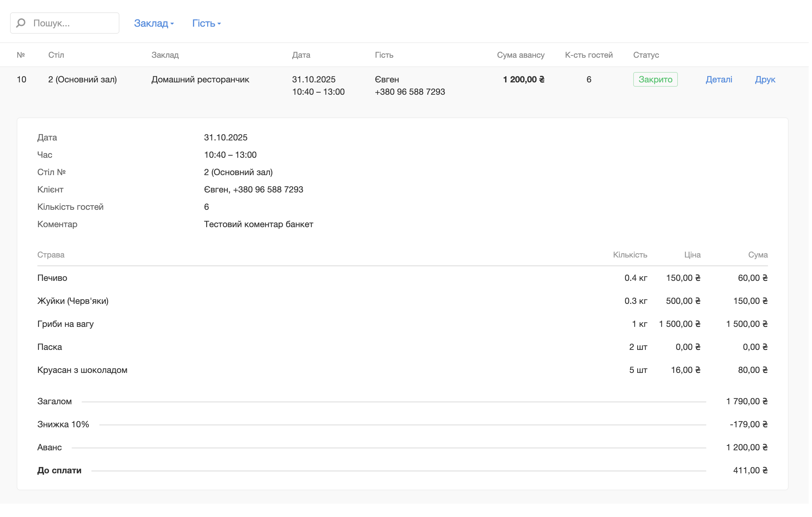Click the Дата column header

click(x=301, y=55)
